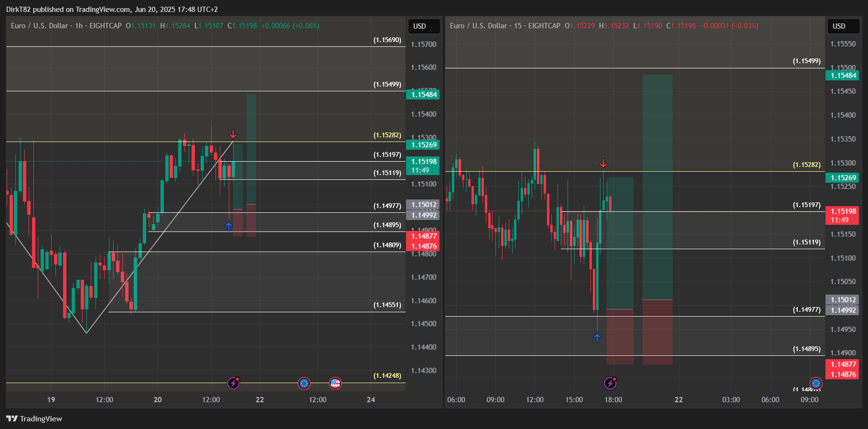Open the TradingView logo link
This screenshot has height=429, width=868.
tap(34, 418)
